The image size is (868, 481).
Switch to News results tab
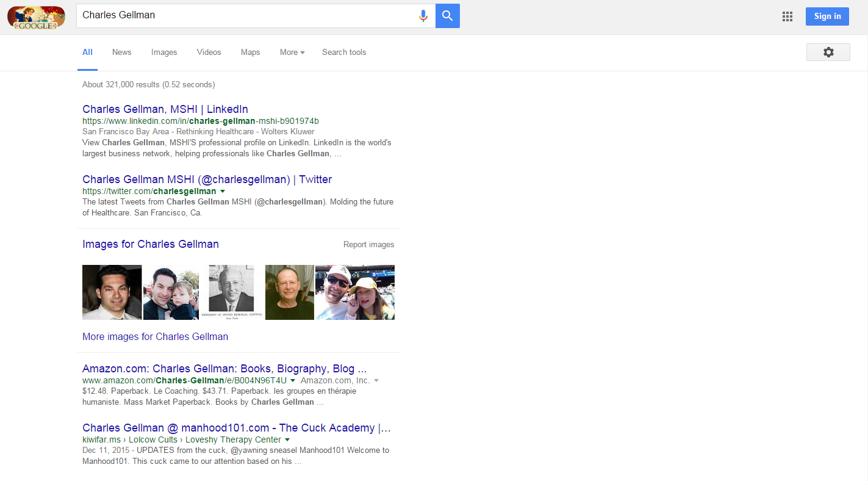tap(121, 52)
